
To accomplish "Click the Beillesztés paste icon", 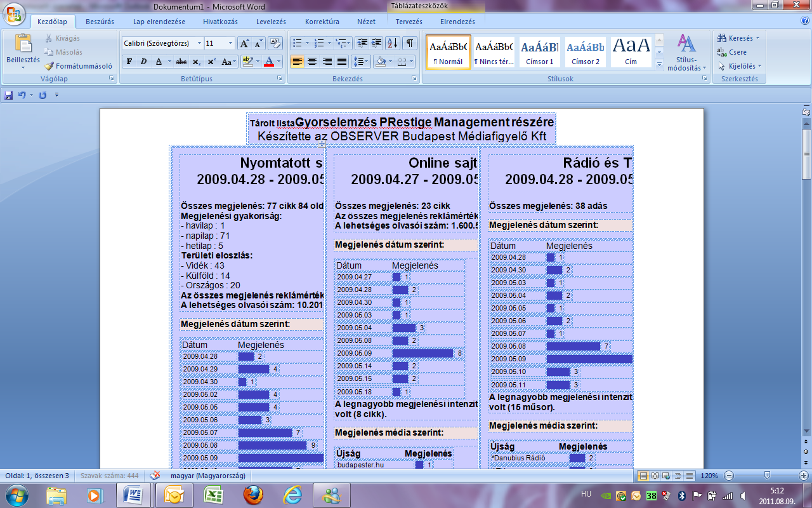I will coord(23,43).
